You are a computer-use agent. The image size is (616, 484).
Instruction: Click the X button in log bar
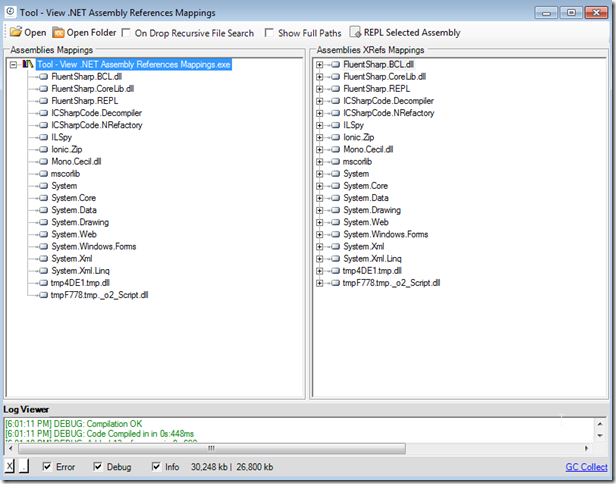click(9, 466)
